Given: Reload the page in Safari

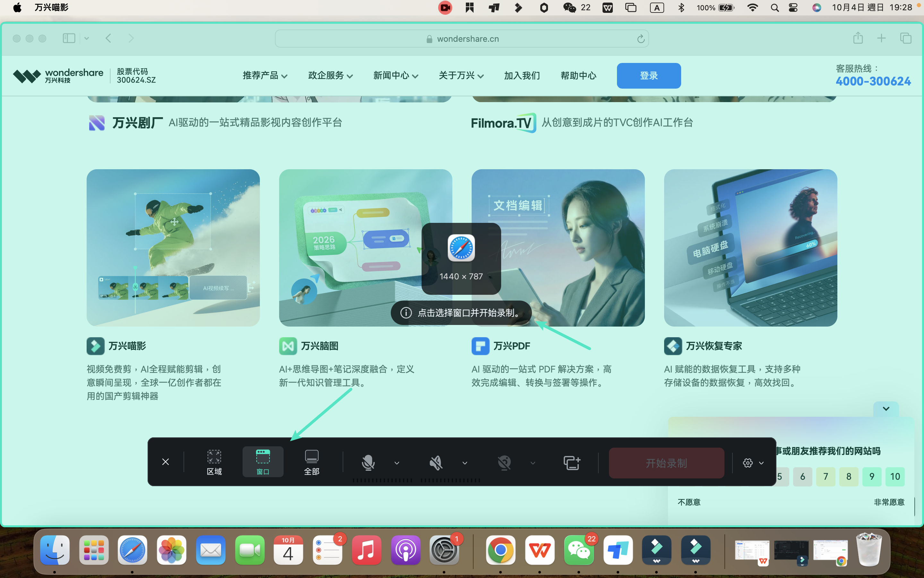Looking at the screenshot, I should [641, 39].
